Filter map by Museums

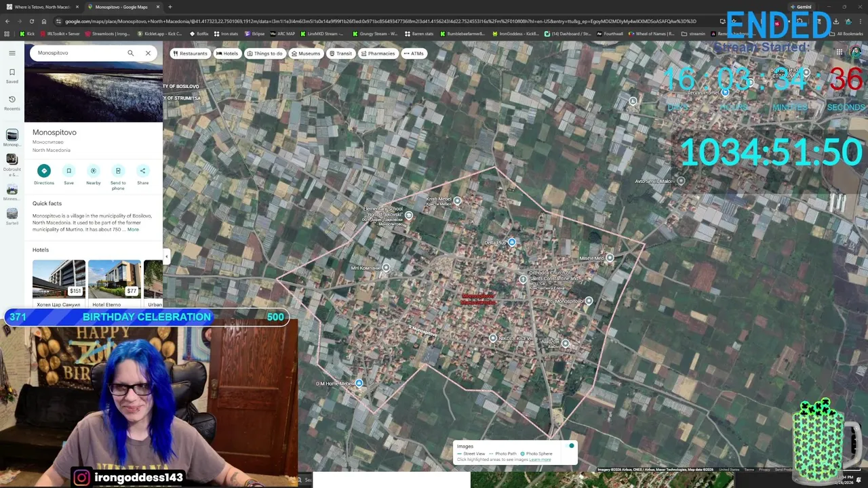tap(305, 54)
